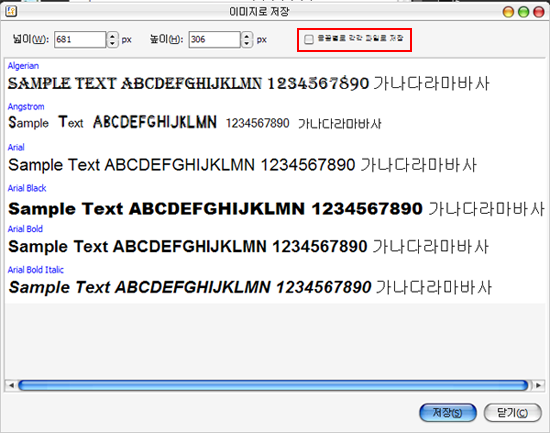Click the orange minimize button
Image resolution: width=550 pixels, height=433 pixels.
(x=508, y=12)
